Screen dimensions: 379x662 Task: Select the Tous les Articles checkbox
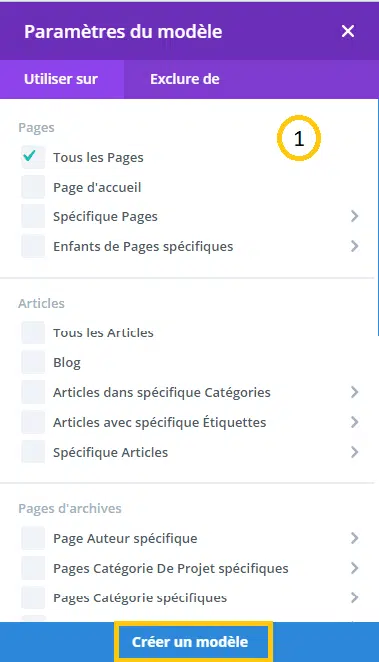pos(33,332)
